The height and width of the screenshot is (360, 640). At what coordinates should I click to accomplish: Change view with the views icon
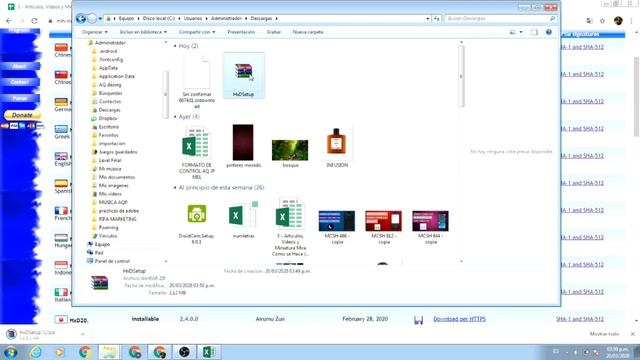pyautogui.click(x=512, y=32)
